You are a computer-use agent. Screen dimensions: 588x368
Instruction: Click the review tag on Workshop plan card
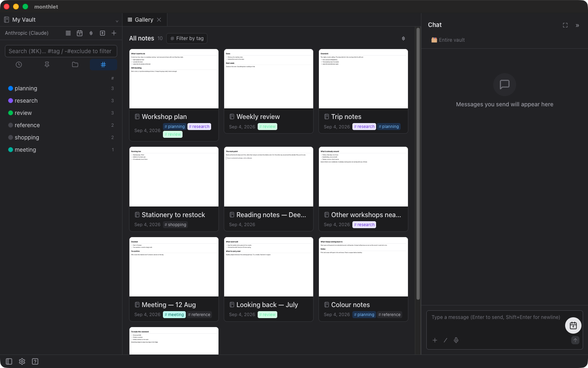tap(173, 135)
